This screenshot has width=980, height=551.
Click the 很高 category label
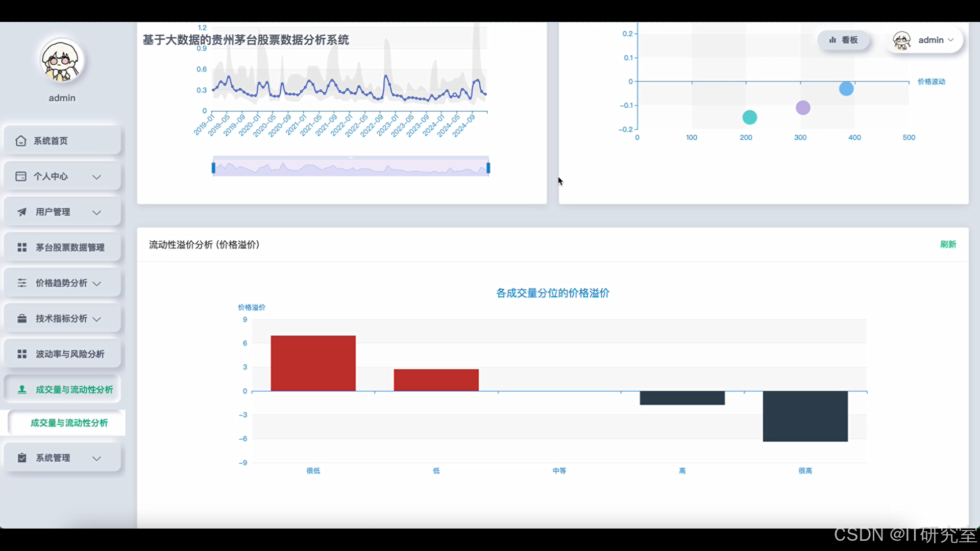805,471
